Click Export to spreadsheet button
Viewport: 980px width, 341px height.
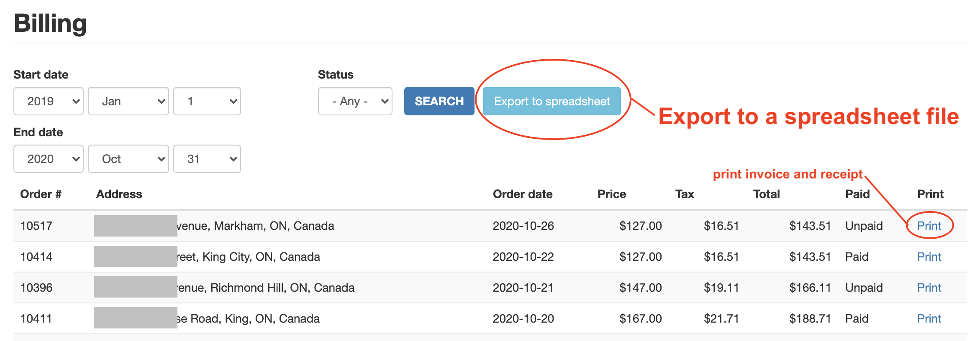(552, 101)
